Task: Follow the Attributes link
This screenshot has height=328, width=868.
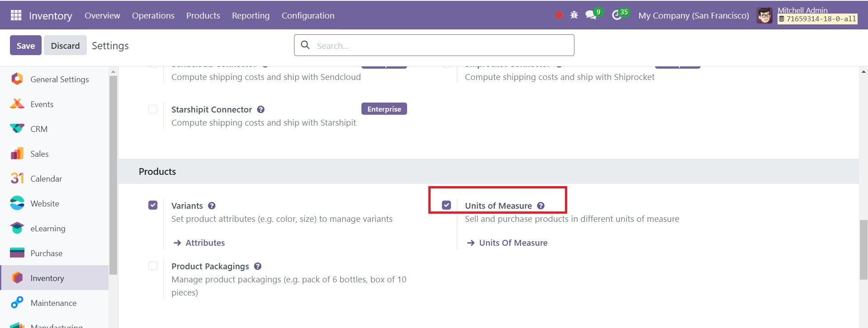Action: (205, 243)
